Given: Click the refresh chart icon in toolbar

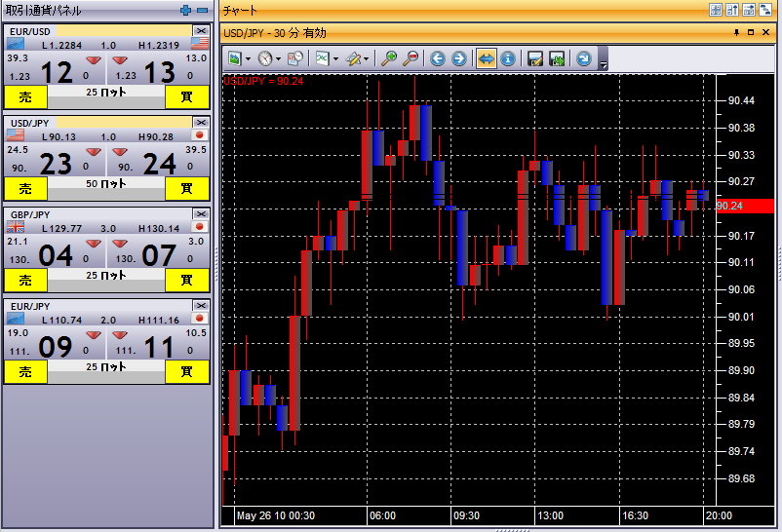Looking at the screenshot, I should tap(583, 58).
